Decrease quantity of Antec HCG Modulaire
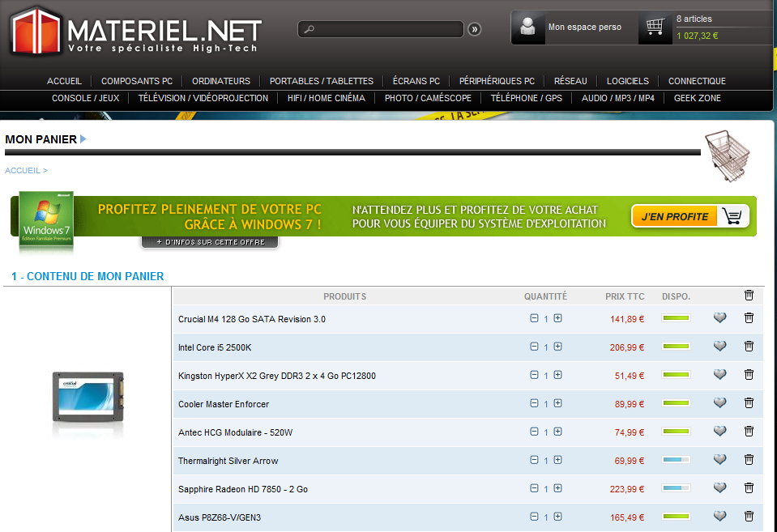 click(x=534, y=432)
